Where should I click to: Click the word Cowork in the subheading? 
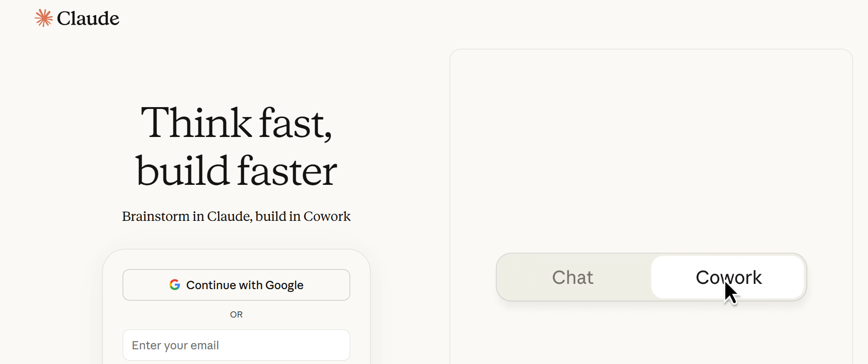[327, 216]
